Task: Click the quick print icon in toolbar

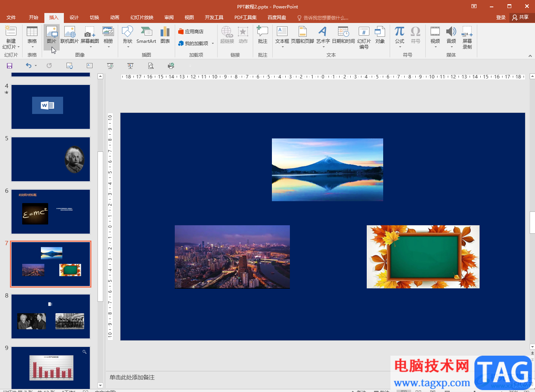Action: 171,66
